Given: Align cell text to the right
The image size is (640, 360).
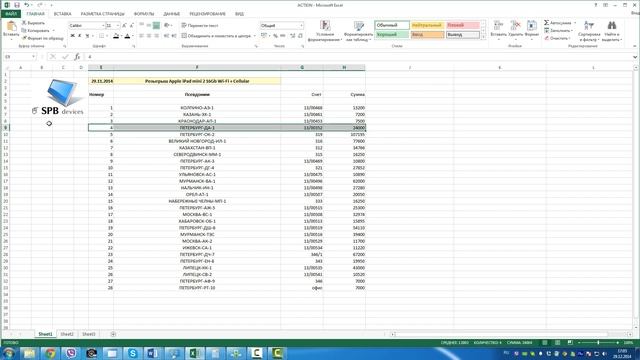Looking at the screenshot, I should pos(156,36).
